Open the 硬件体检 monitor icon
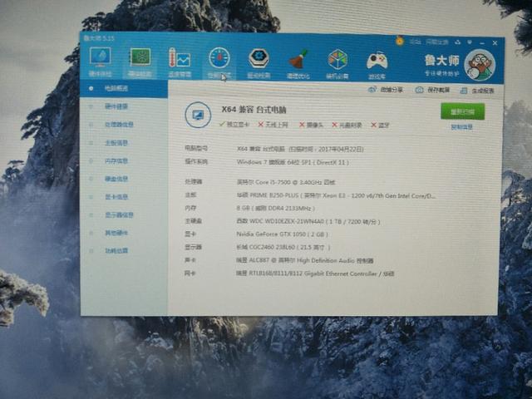Viewport: 532px width, 399px height. tap(100, 57)
